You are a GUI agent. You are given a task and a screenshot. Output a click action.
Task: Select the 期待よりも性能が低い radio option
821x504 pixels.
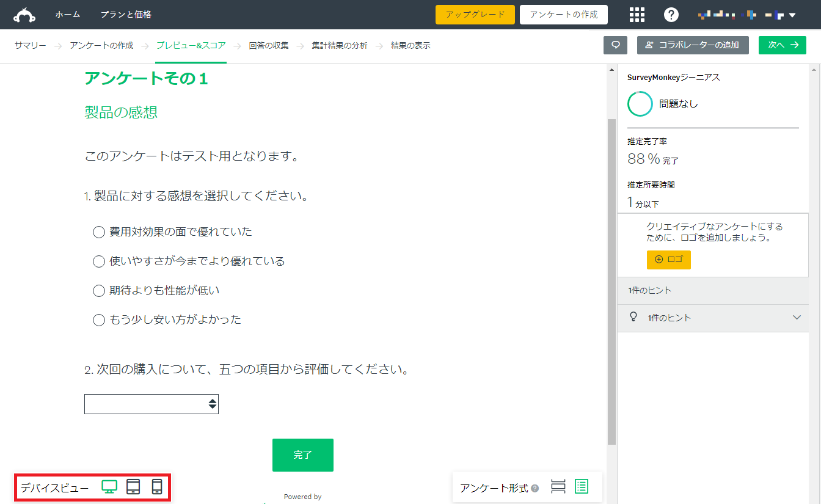[x=99, y=290]
